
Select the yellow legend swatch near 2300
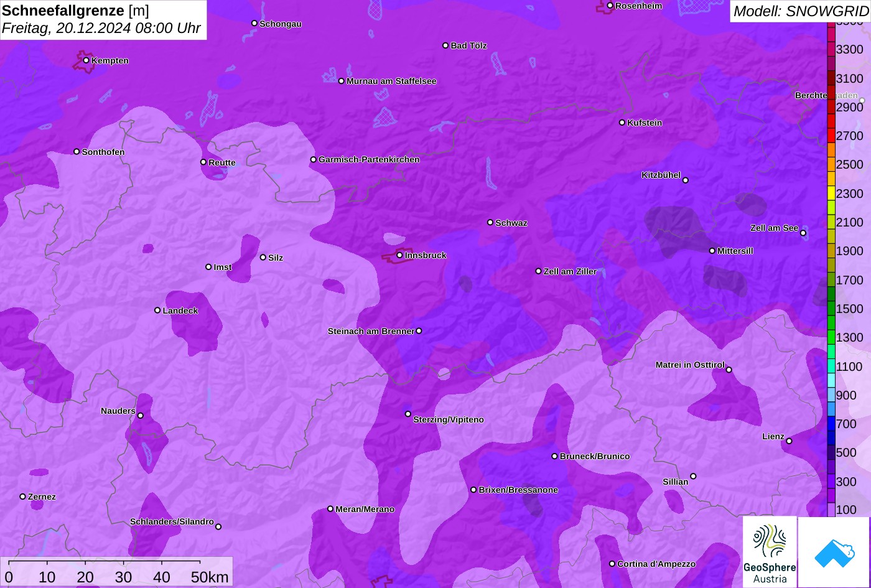[831, 194]
